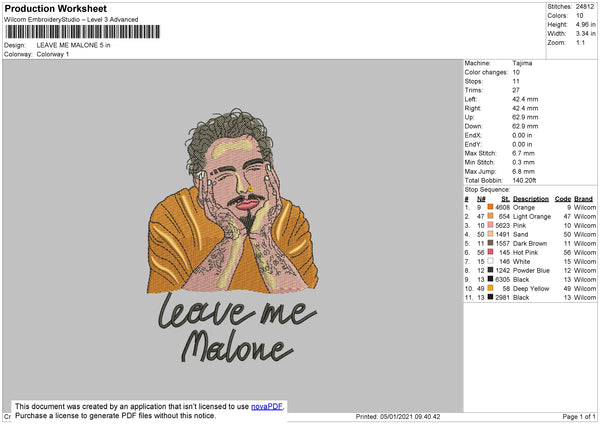Click the 'Brand' column header
Viewport: 600px width, 424px height.
click(x=583, y=199)
